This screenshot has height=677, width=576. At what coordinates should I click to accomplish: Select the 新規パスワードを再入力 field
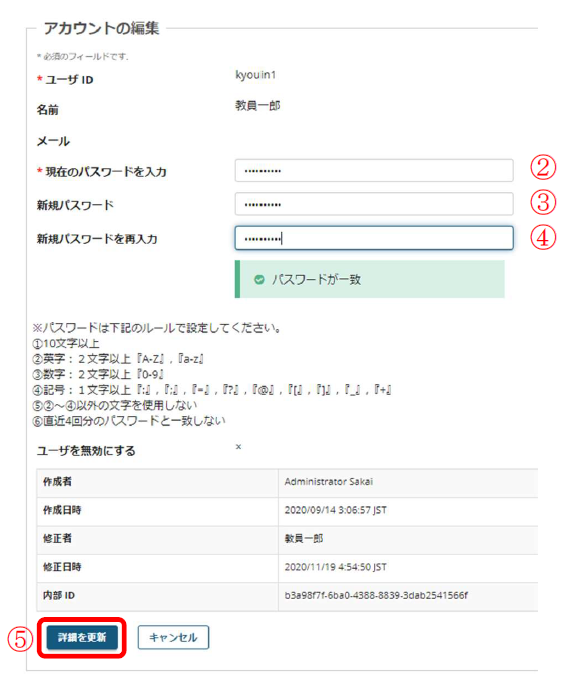click(374, 238)
